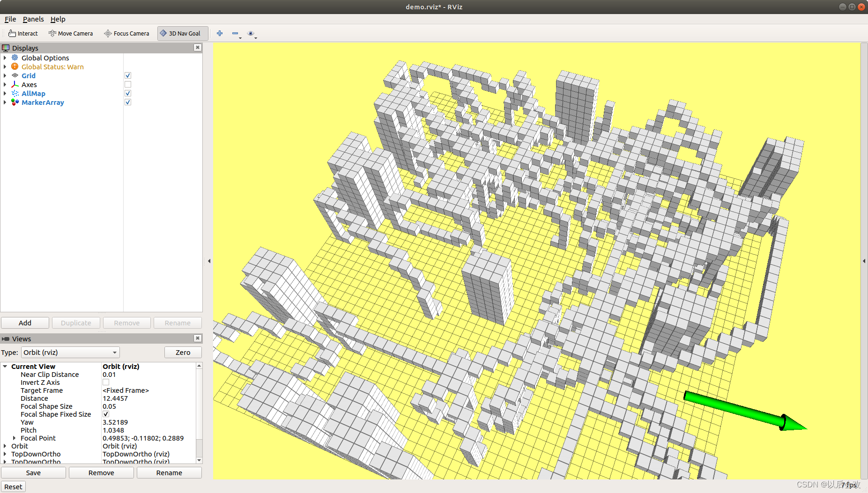Toggle Focal Shape Fixed Size checkbox
Viewport: 868px width, 493px height.
(x=106, y=414)
